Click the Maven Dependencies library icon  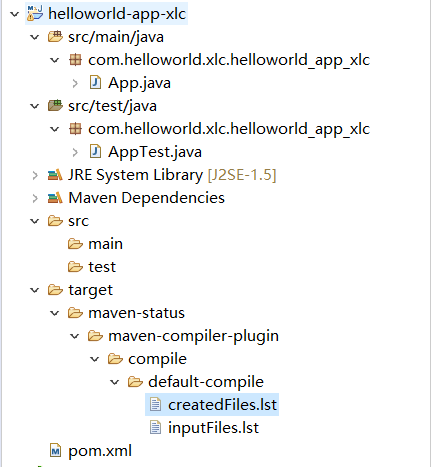(x=55, y=198)
